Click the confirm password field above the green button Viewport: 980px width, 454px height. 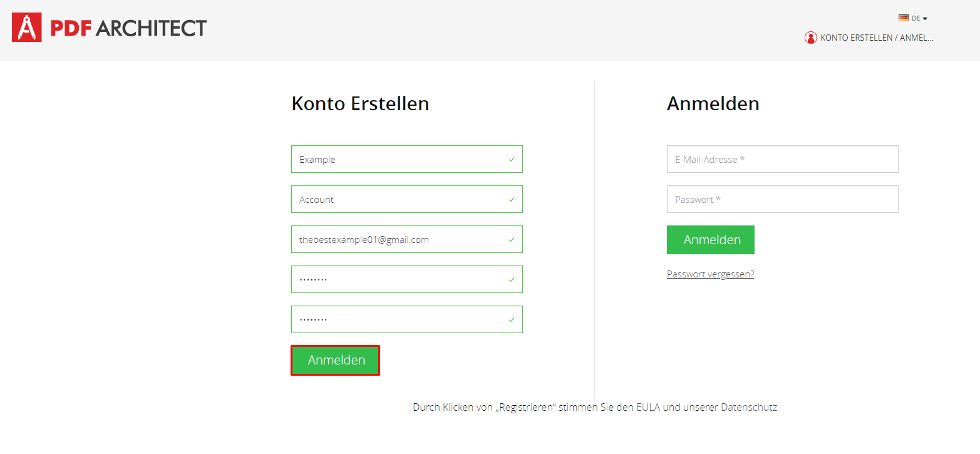[407, 319]
